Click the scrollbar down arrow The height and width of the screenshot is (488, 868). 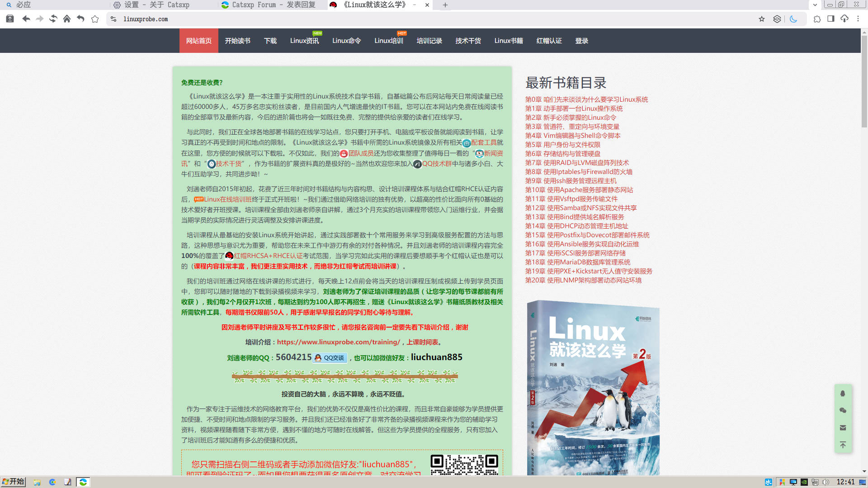pos(864,472)
